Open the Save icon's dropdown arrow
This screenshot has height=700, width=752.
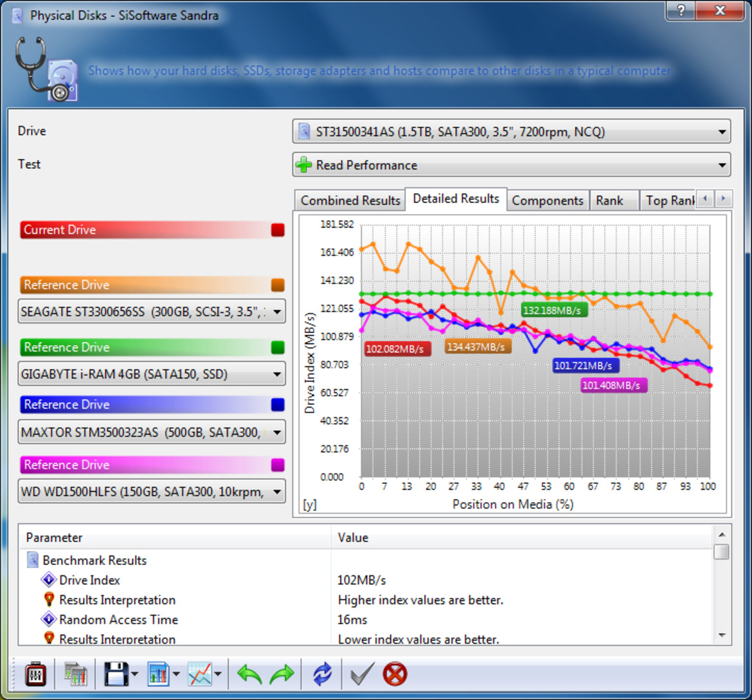tap(135, 674)
